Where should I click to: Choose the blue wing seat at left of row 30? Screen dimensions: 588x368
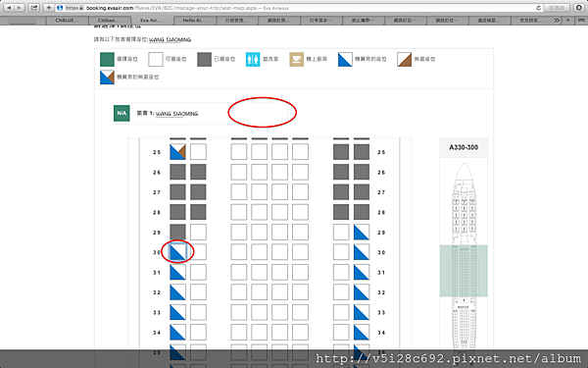coord(177,252)
